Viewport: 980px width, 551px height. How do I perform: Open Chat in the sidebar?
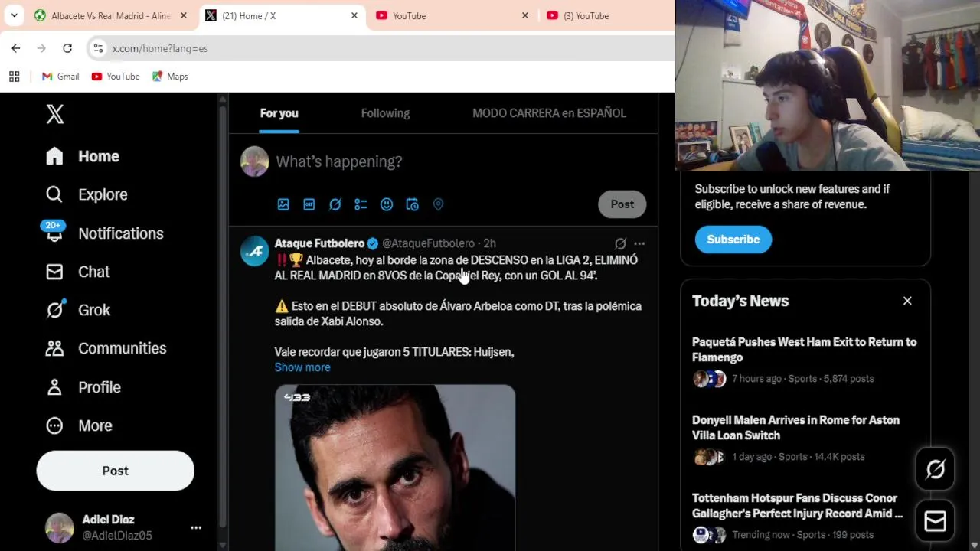pos(77,272)
